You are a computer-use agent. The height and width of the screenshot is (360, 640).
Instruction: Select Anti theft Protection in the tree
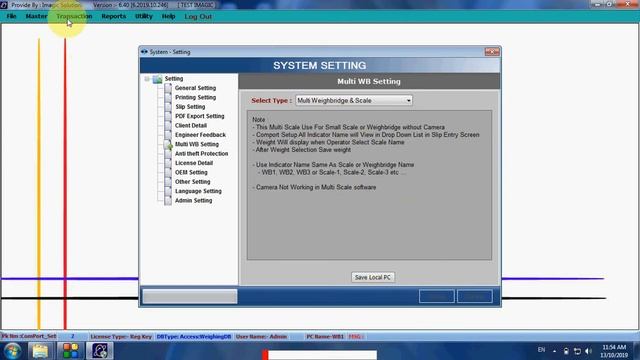click(x=201, y=154)
